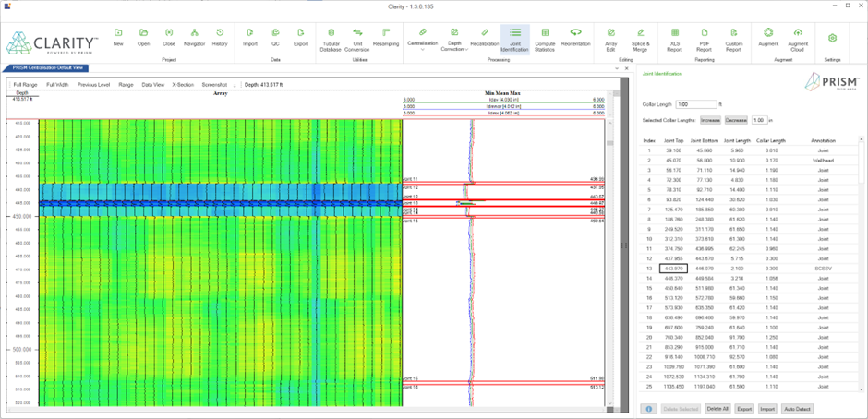Click Full Width view option

57,85
